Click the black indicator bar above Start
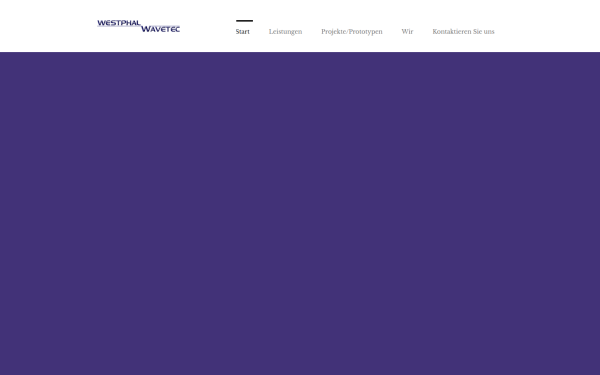The width and height of the screenshot is (600, 375). 245,21
